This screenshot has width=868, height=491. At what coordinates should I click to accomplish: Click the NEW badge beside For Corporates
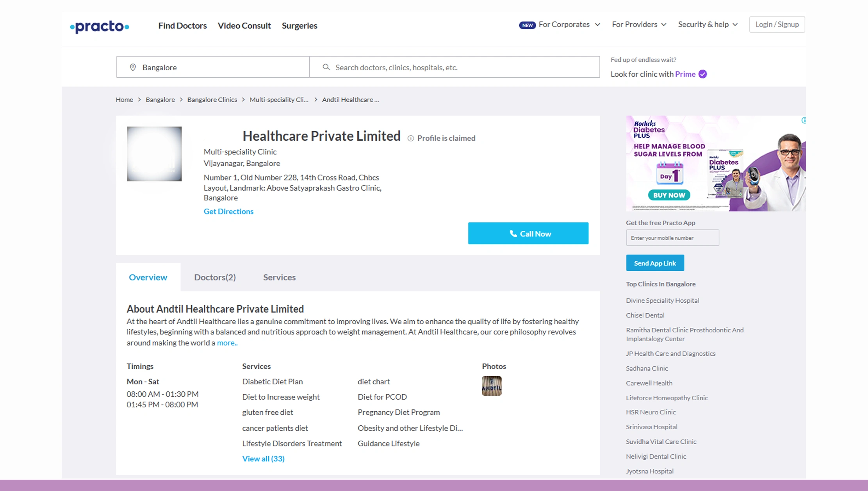pos(527,25)
